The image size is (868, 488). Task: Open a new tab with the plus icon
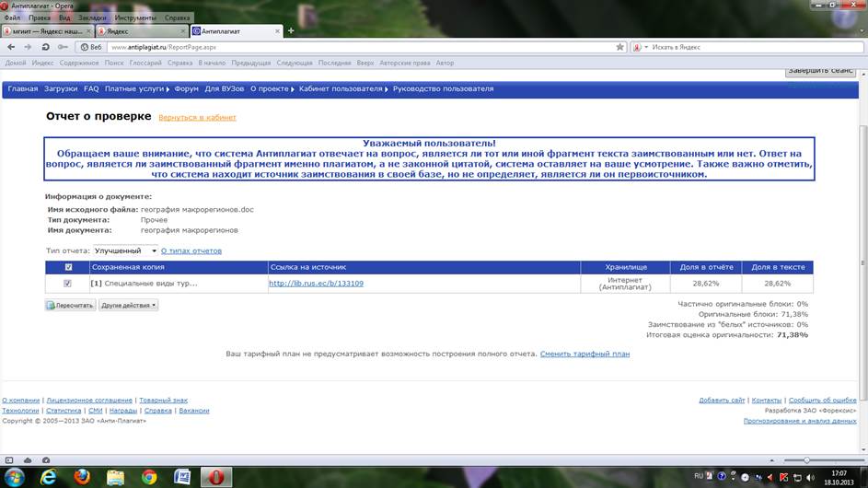[x=291, y=30]
